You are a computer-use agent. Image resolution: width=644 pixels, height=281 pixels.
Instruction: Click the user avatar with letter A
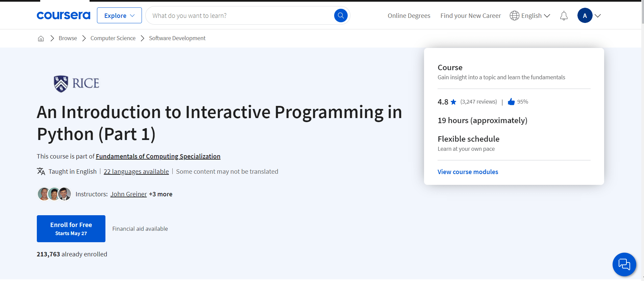click(x=585, y=16)
